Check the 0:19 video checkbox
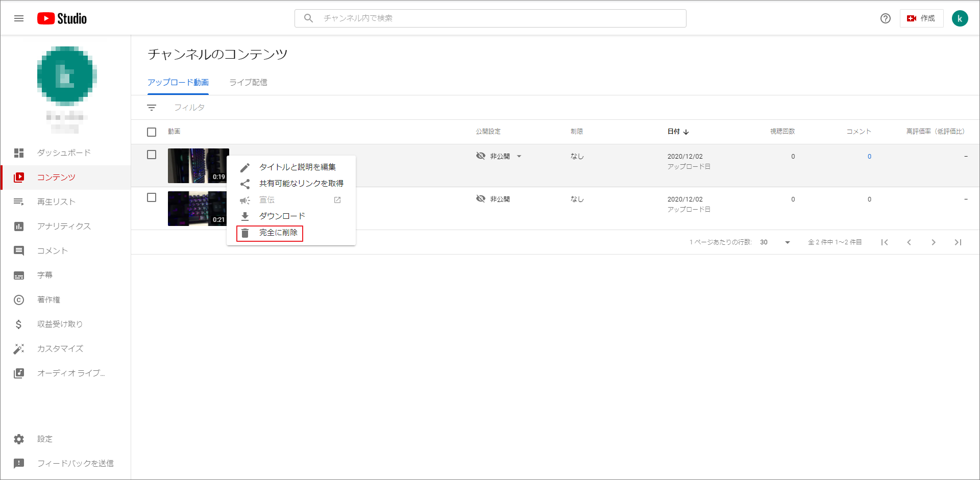Viewport: 980px width, 480px height. (152, 155)
